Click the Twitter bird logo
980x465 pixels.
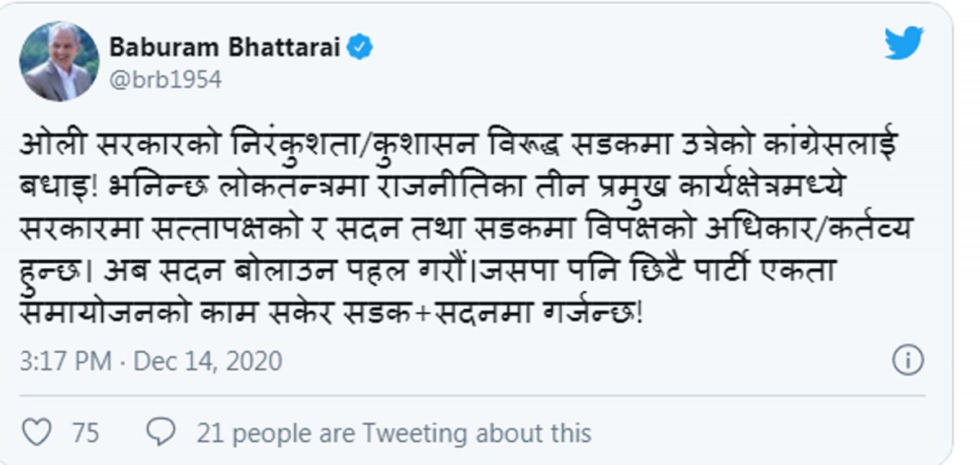(904, 43)
